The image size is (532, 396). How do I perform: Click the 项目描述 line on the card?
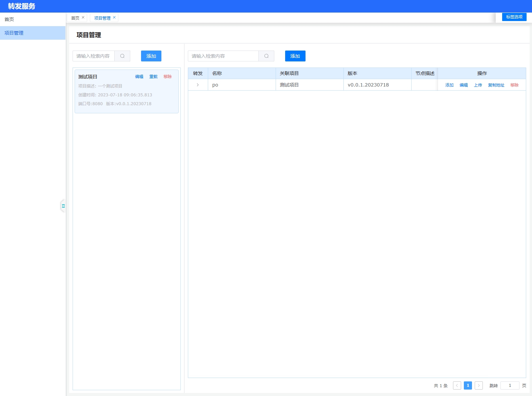(x=100, y=86)
